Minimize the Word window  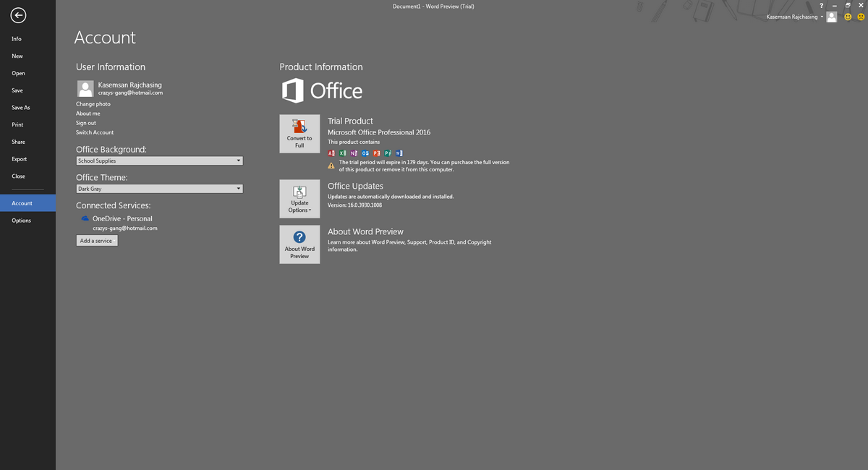click(835, 6)
